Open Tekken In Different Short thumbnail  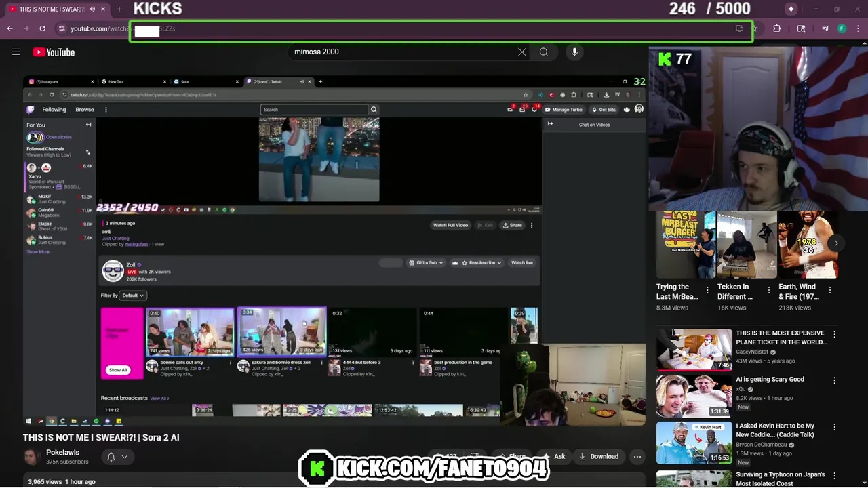pos(747,245)
